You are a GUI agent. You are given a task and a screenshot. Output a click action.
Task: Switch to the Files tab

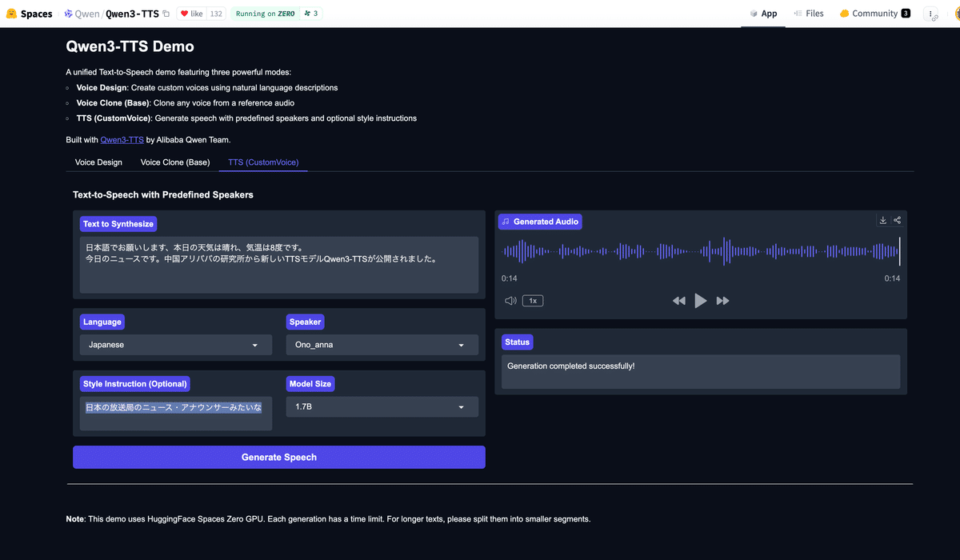point(809,14)
